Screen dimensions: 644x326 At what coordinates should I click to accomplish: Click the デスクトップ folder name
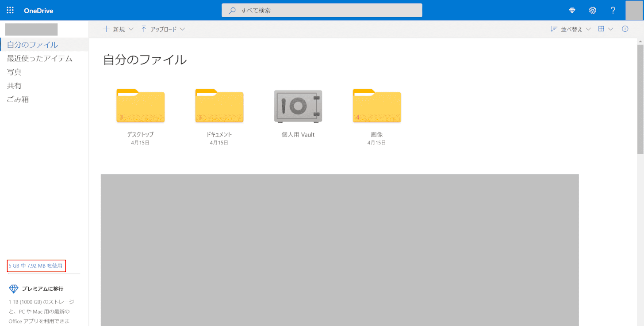coord(140,135)
